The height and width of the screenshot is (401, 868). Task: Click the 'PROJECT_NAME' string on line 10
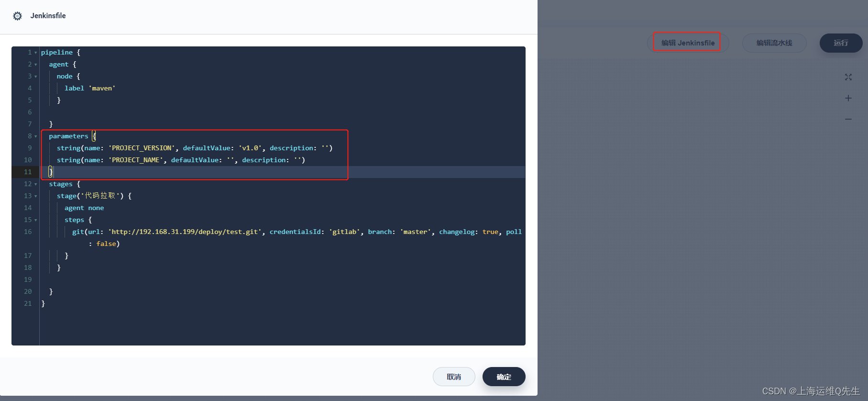click(136, 160)
